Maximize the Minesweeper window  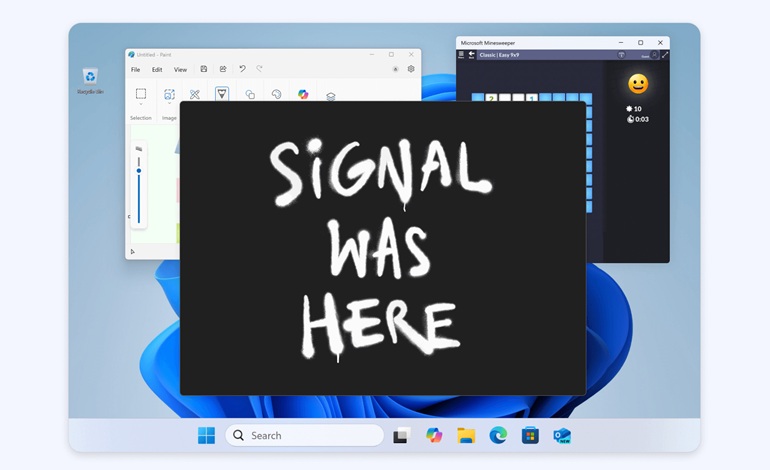[x=640, y=43]
